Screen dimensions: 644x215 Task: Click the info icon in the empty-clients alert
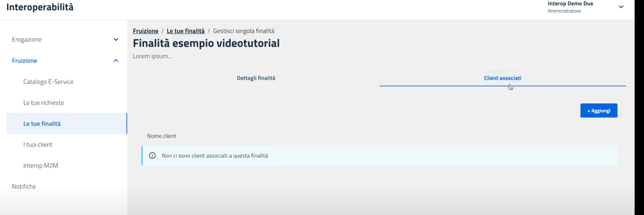pos(153,156)
